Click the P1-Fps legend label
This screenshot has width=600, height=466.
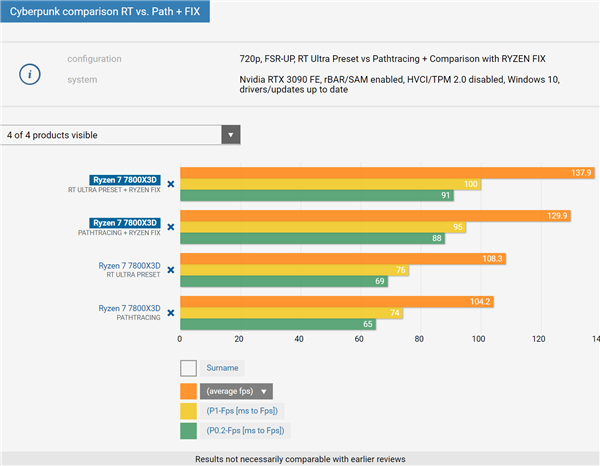tap(242, 410)
